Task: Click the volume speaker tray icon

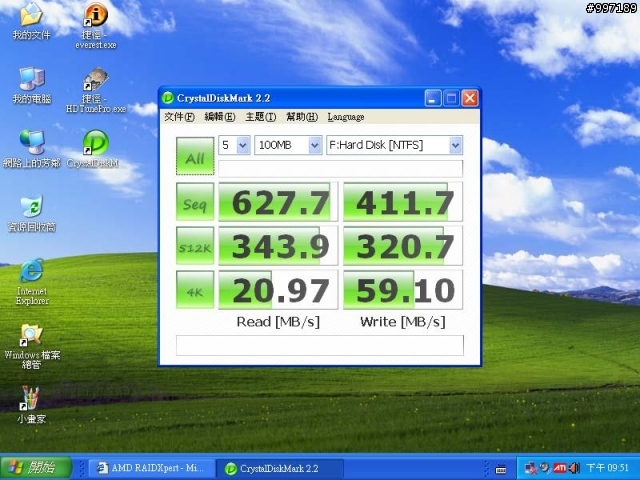Action: click(x=573, y=468)
